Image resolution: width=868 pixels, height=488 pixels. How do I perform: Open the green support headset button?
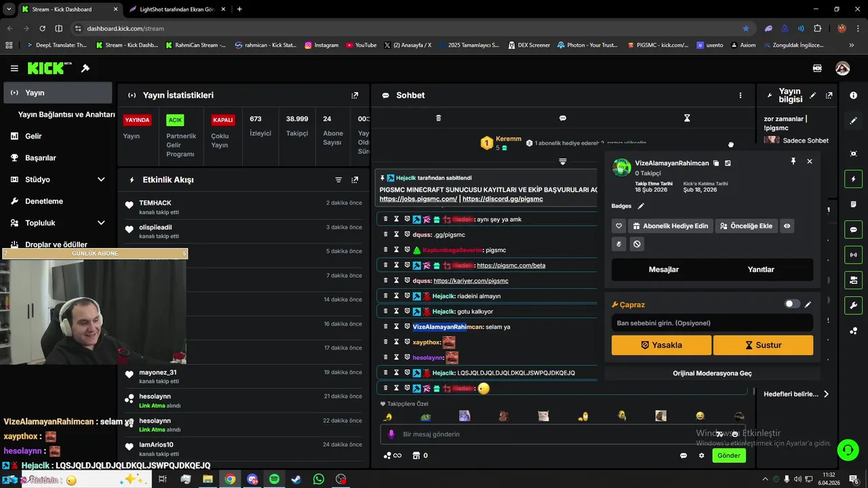pyautogui.click(x=847, y=450)
